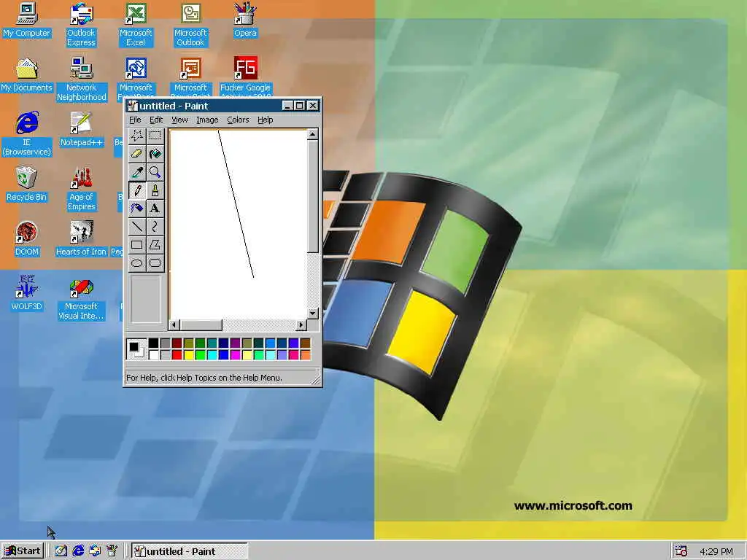Pick the white palette color
This screenshot has height=560, width=747.
click(153, 355)
